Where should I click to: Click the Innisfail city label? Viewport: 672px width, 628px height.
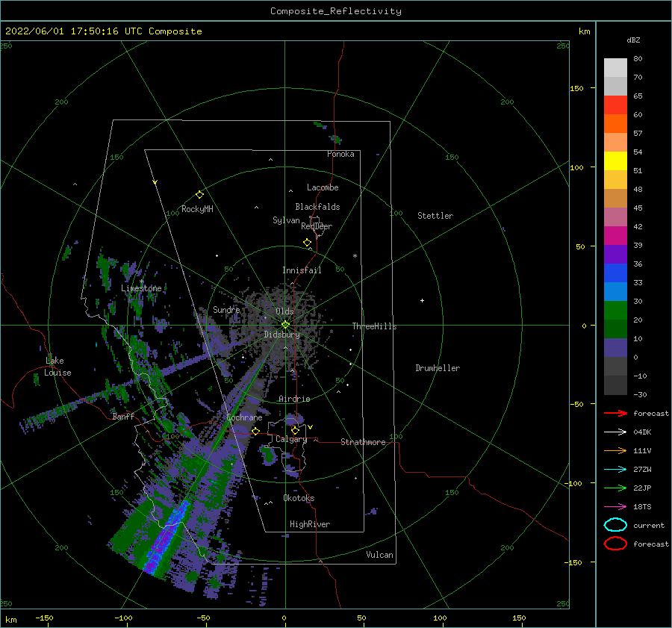302,270
